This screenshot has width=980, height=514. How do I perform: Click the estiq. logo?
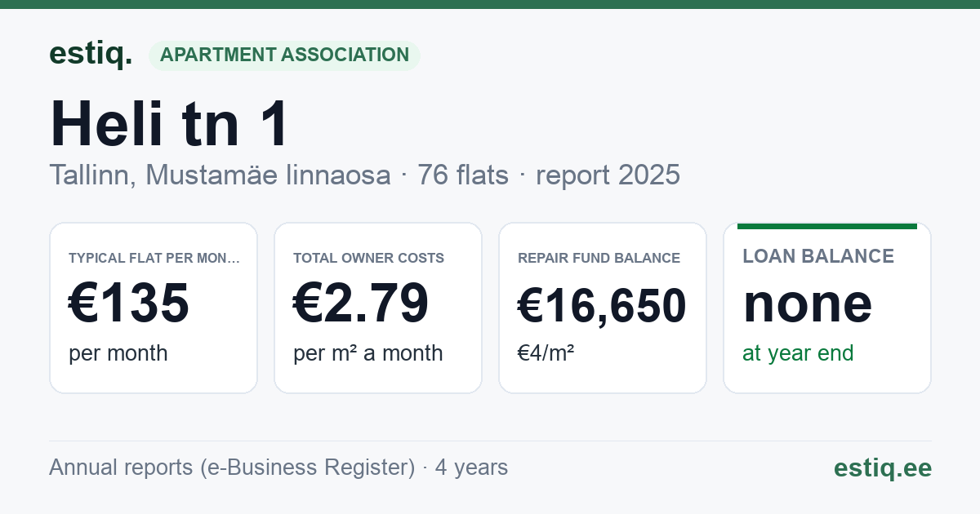(91, 55)
